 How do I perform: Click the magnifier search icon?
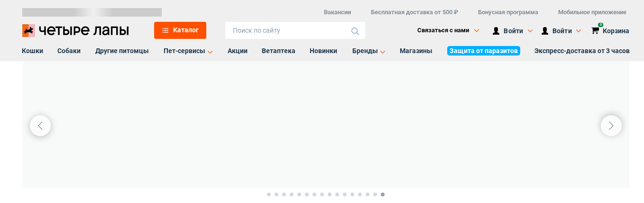point(355,31)
